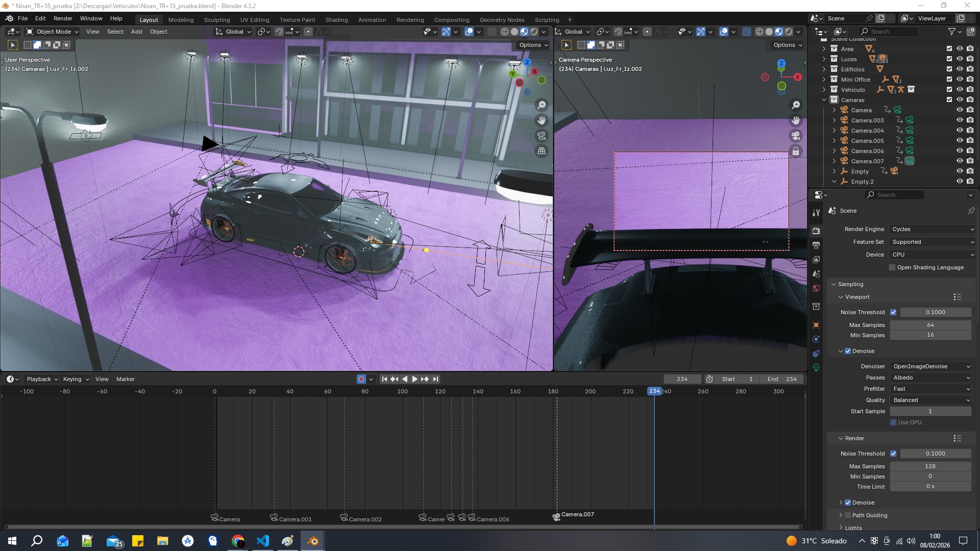Click the Options button in left viewport
Viewport: 980px width, 551px height.
tap(533, 45)
